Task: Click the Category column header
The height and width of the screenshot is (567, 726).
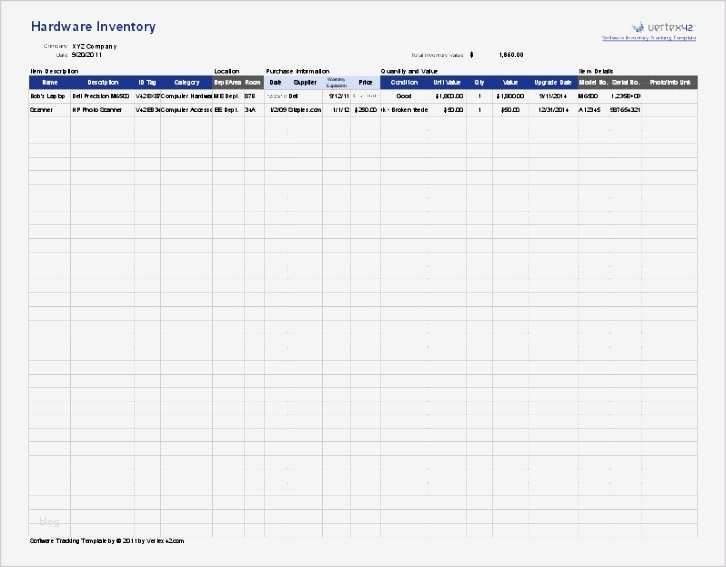Action: pos(187,82)
